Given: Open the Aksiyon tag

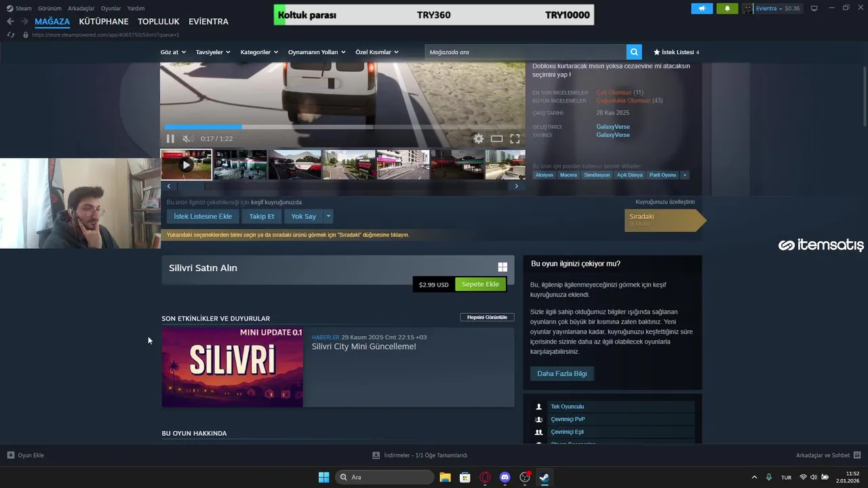Looking at the screenshot, I should (544, 175).
